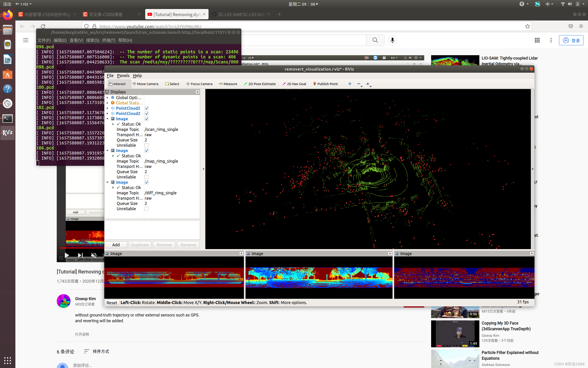Click the minus remove-tool icon
Screen dimensions: 588x368
[x=359, y=84]
